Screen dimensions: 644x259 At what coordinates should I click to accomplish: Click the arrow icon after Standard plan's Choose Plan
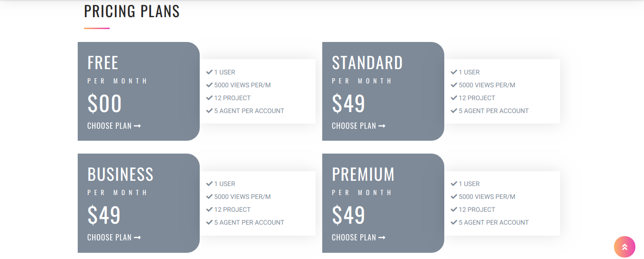point(382,126)
